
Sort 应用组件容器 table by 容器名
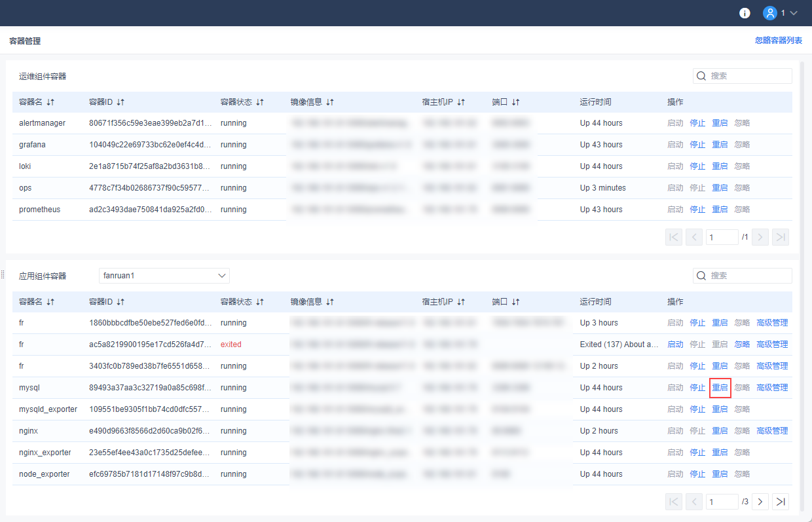pos(50,302)
